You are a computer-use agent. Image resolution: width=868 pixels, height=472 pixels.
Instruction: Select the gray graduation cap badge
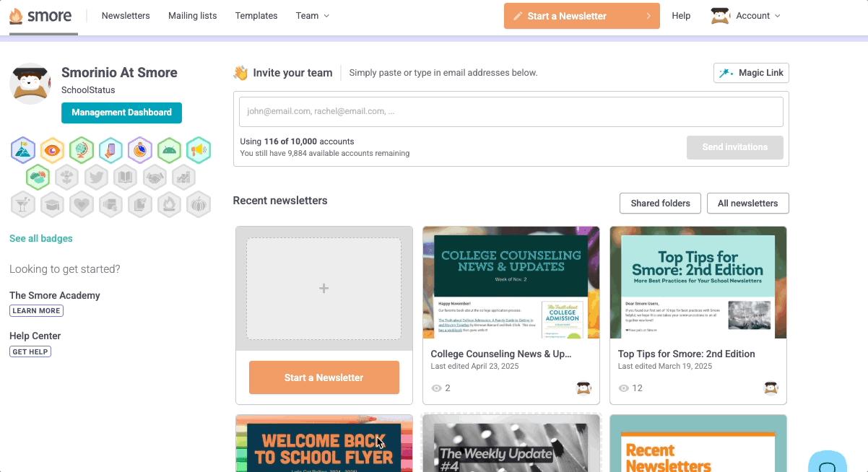[x=53, y=204]
